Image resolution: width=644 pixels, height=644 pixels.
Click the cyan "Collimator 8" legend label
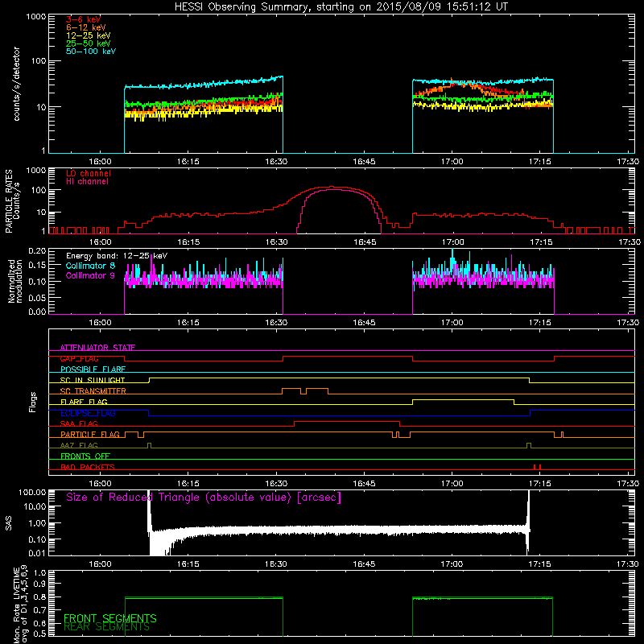click(x=90, y=266)
